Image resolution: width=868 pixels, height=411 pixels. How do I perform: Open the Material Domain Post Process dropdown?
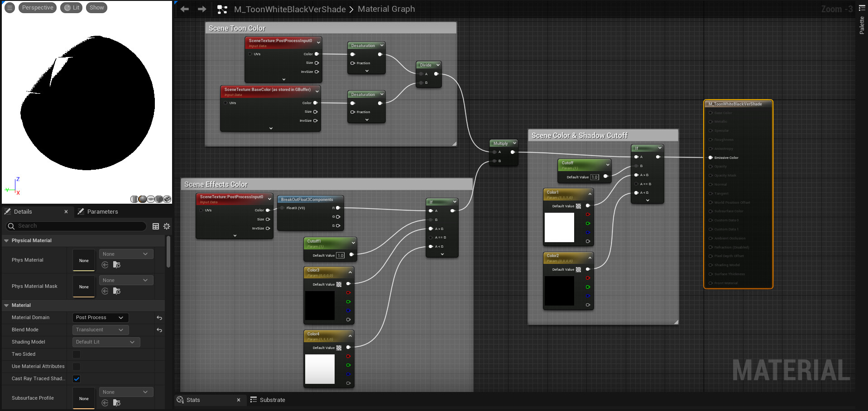pos(100,317)
